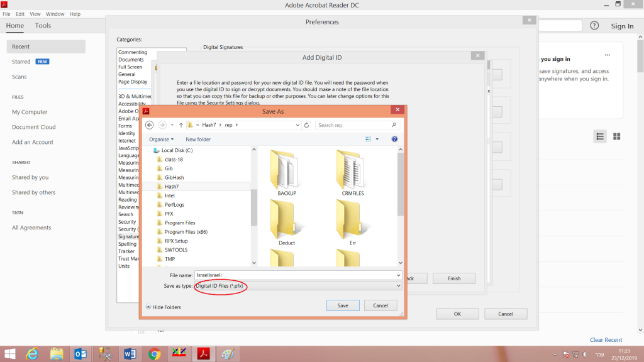Open Document Cloud in Acrobat sidebar
This screenshot has width=644, height=362.
coord(34,127)
